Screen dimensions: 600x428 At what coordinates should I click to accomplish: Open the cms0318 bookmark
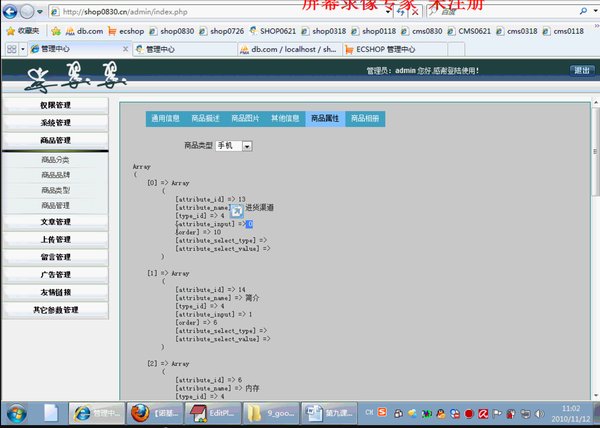pos(517,31)
